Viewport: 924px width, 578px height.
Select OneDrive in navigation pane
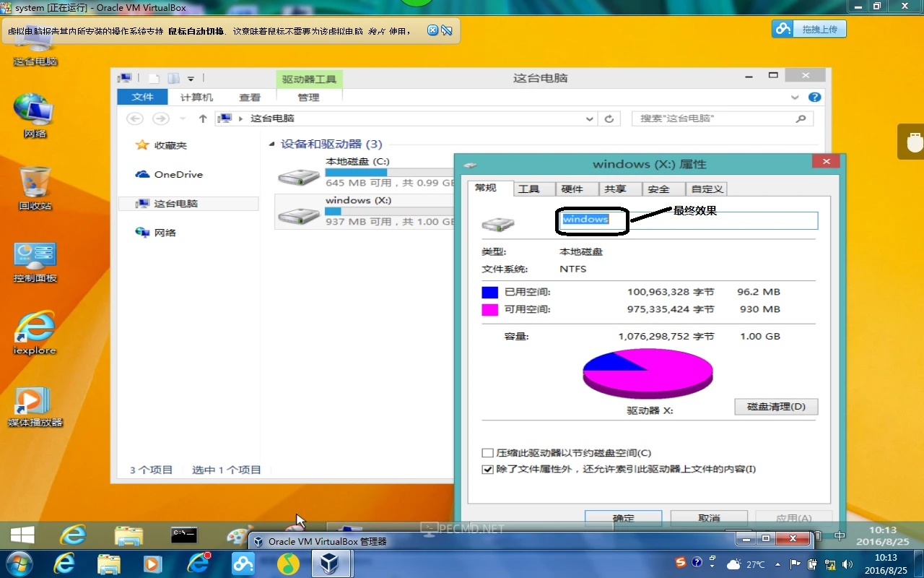pyautogui.click(x=170, y=174)
